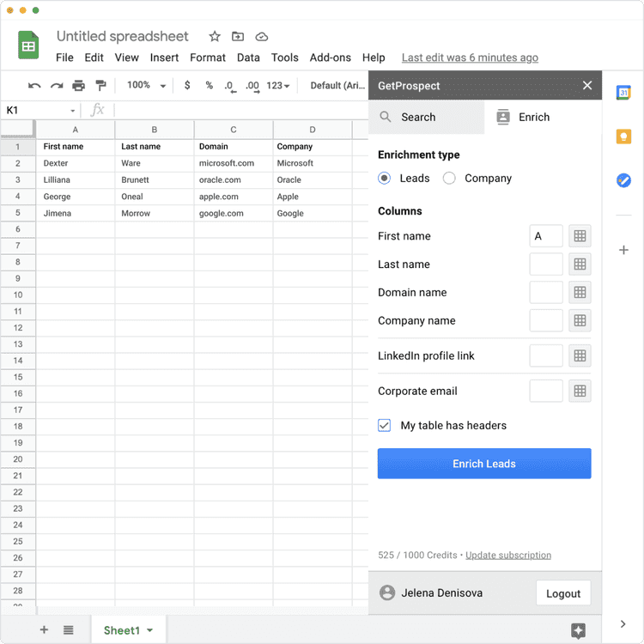Redo the last action
Image resolution: width=644 pixels, height=644 pixels.
tap(57, 85)
